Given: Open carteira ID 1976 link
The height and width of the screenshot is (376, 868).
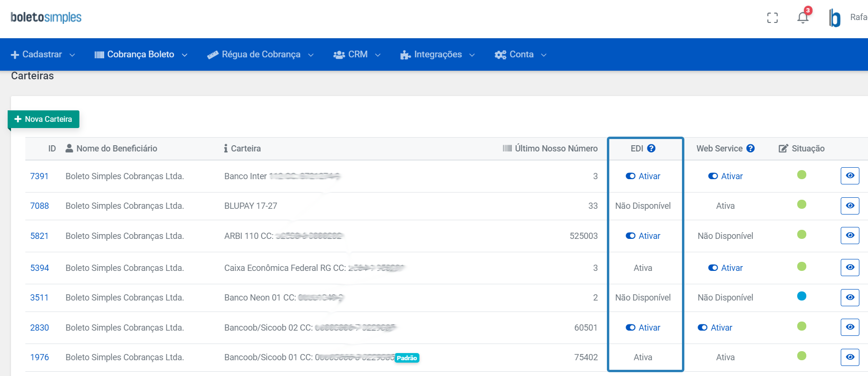Looking at the screenshot, I should click(39, 357).
